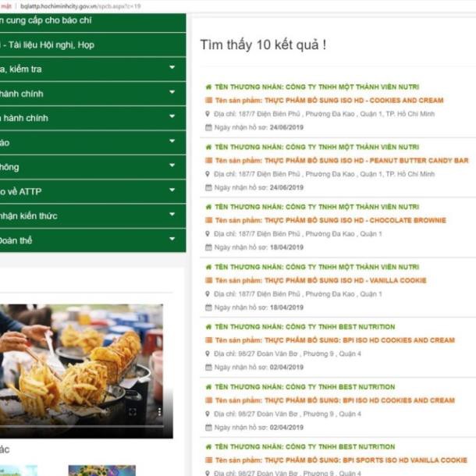
Task: Click the browser address bar URL
Action: (x=80, y=6)
